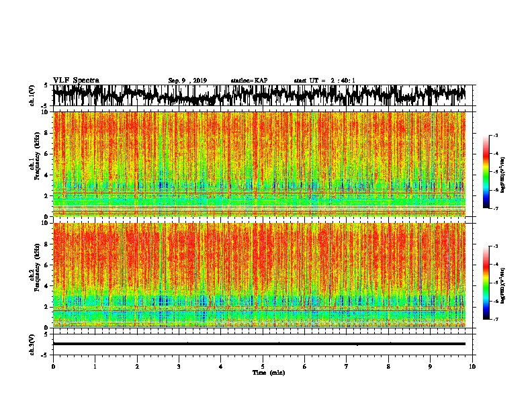Click the 'ch.1(V)' waveform axis label
The image size is (532, 411).
point(32,95)
